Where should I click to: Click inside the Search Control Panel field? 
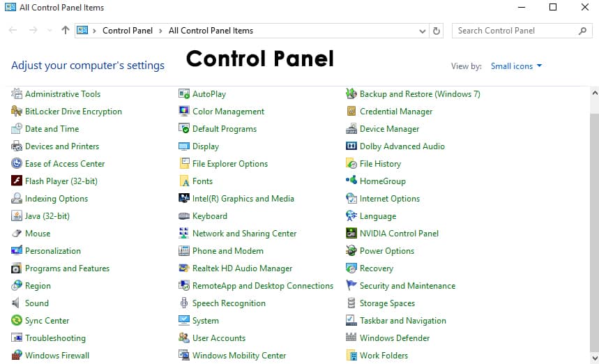[516, 31]
